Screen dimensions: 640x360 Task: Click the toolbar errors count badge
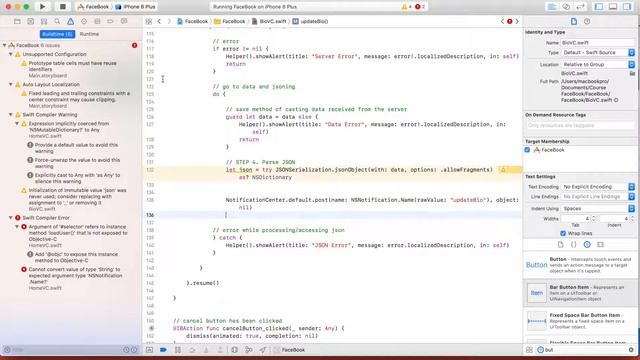click(x=420, y=7)
